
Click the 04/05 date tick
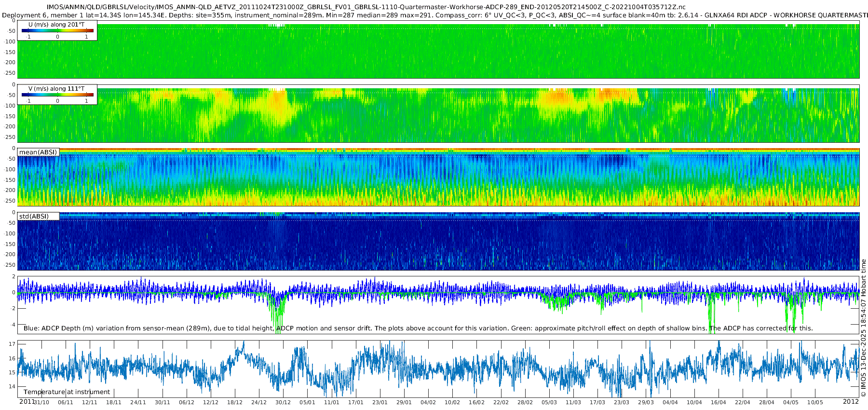point(791,402)
